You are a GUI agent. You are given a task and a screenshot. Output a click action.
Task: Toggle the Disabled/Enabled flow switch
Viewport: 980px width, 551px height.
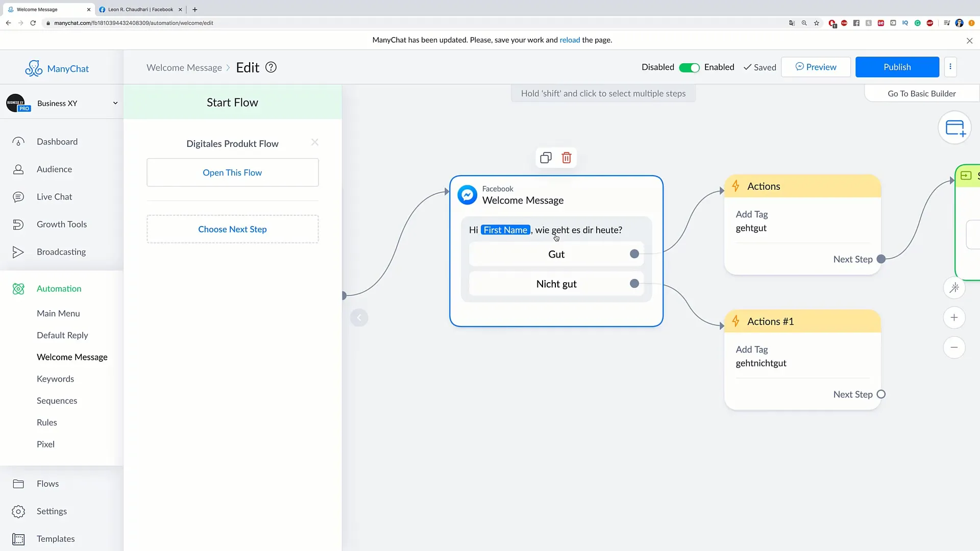click(691, 67)
